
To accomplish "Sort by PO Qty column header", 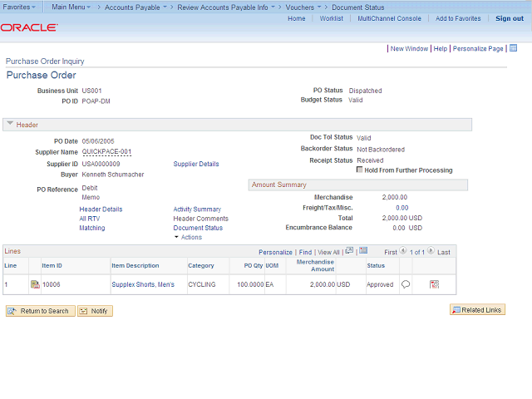I will tap(254, 265).
